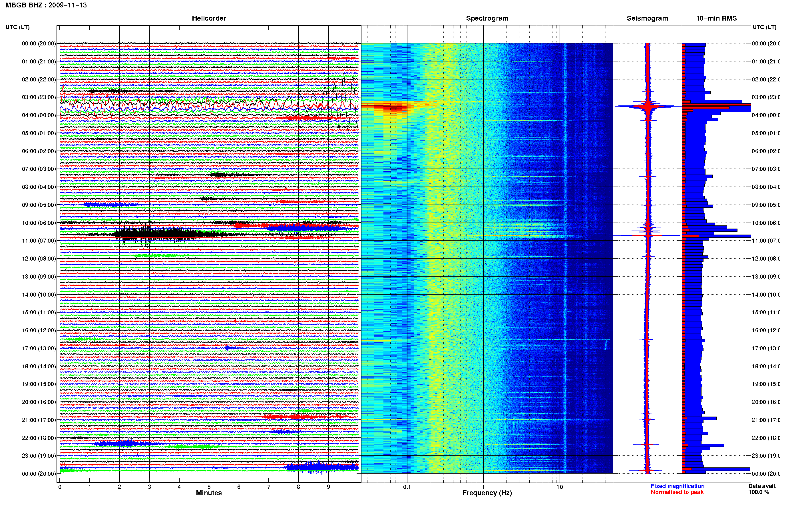Viewport: 812px width, 508px height.
Task: Click the Spectrogram panel heading
Action: (x=487, y=18)
